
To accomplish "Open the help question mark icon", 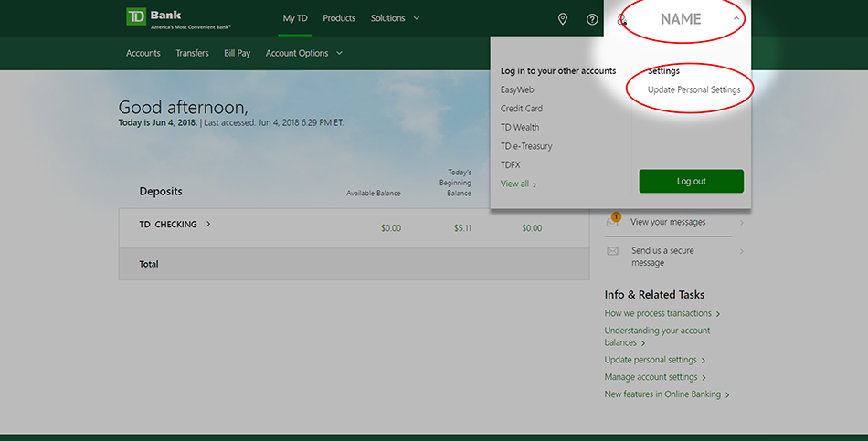I will [592, 19].
